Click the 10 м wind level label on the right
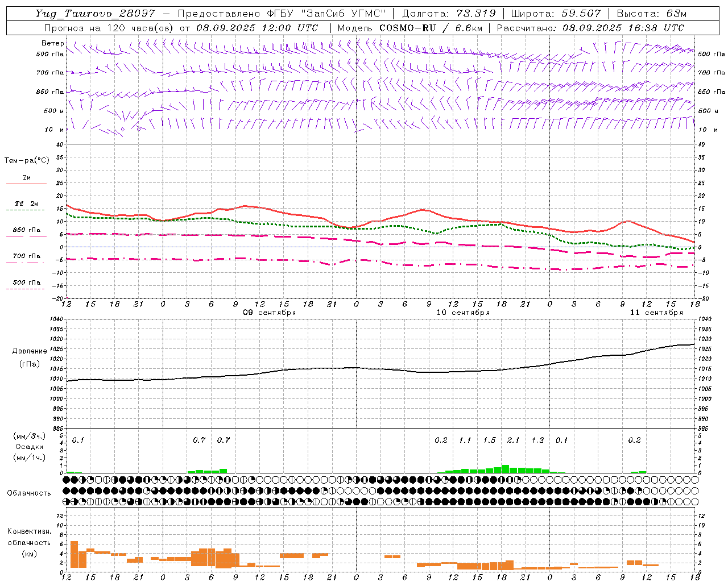The image size is (728, 582). click(x=708, y=130)
